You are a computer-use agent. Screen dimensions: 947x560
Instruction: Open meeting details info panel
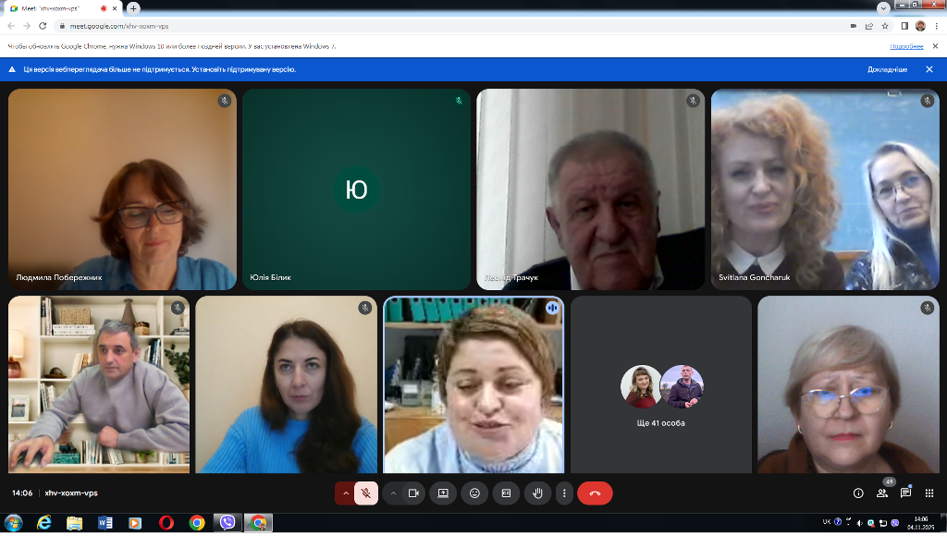pos(858,493)
